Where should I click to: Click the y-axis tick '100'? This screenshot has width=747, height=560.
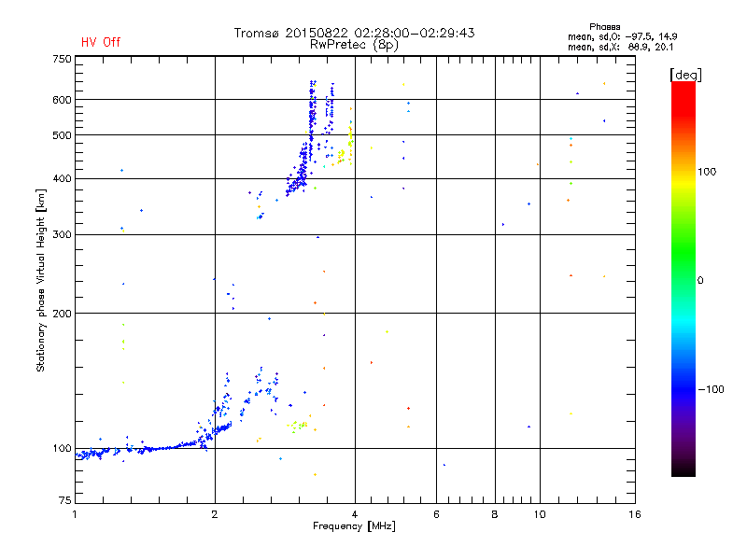click(x=62, y=449)
